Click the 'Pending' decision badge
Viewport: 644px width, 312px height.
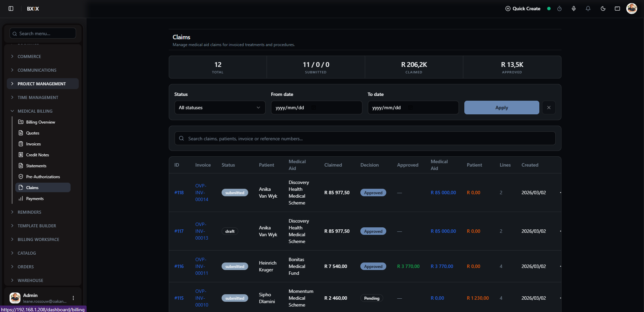tap(372, 298)
